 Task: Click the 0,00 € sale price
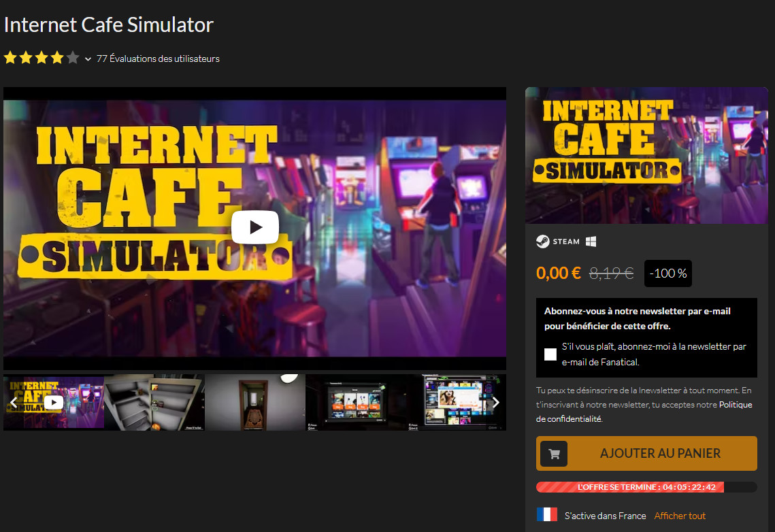pyautogui.click(x=559, y=273)
